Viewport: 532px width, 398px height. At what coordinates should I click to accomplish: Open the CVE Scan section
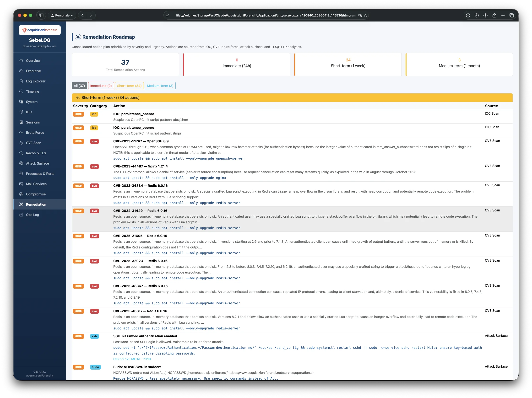click(33, 143)
